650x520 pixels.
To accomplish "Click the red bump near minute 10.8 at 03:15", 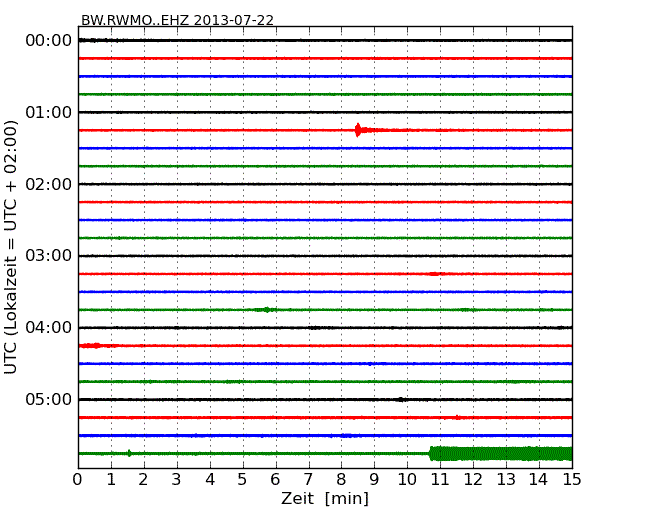I will point(435,274).
